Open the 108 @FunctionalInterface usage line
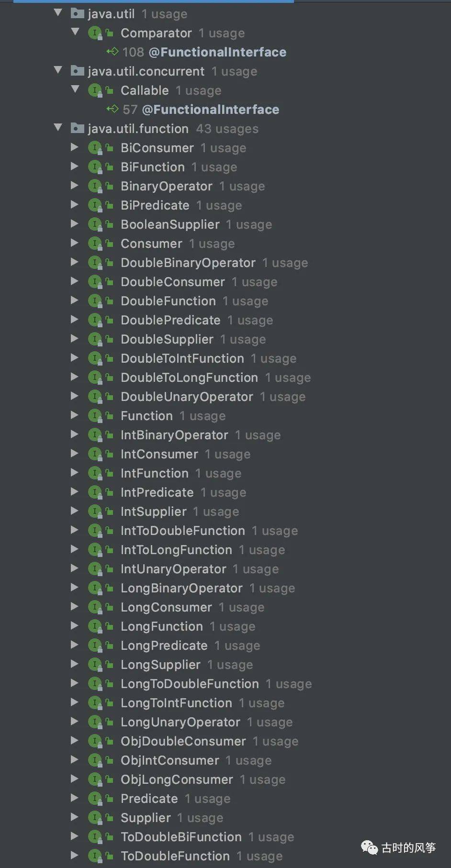This screenshot has width=451, height=868. click(204, 52)
